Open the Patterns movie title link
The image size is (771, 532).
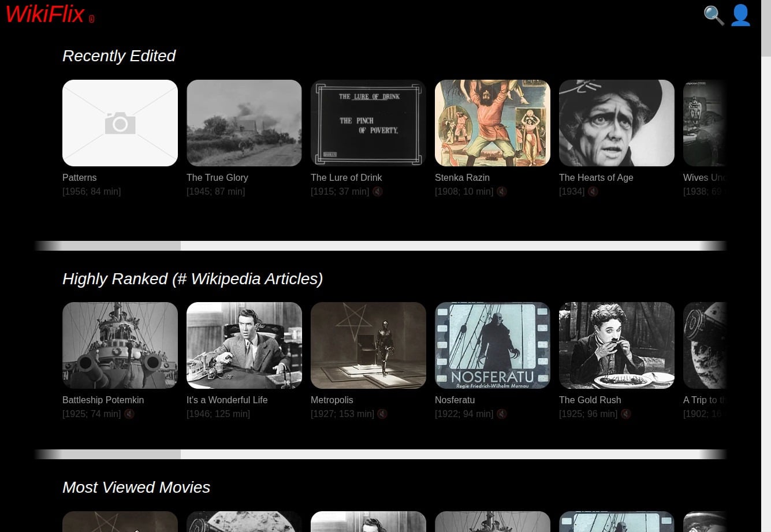pos(80,177)
